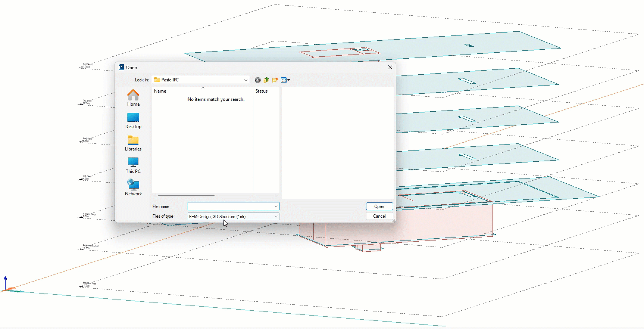
Task: Select Home in the places bar
Action: (133, 98)
